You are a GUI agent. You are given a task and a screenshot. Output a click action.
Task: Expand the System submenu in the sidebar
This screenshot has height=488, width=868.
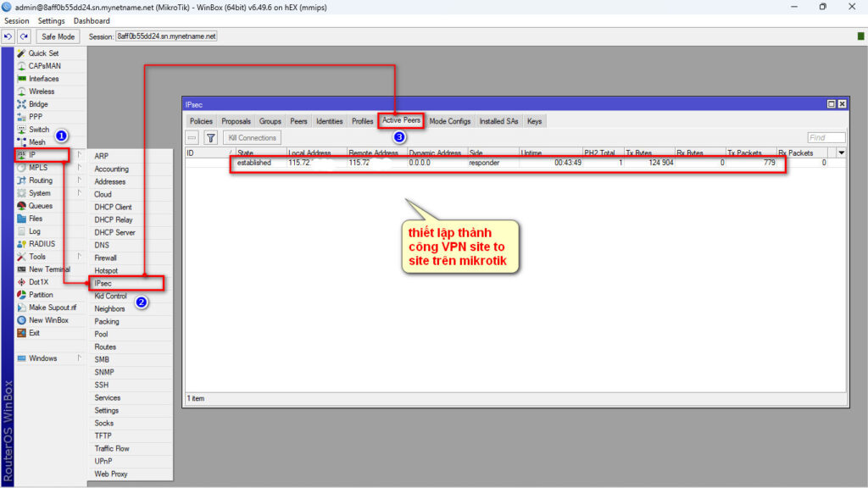(40, 193)
